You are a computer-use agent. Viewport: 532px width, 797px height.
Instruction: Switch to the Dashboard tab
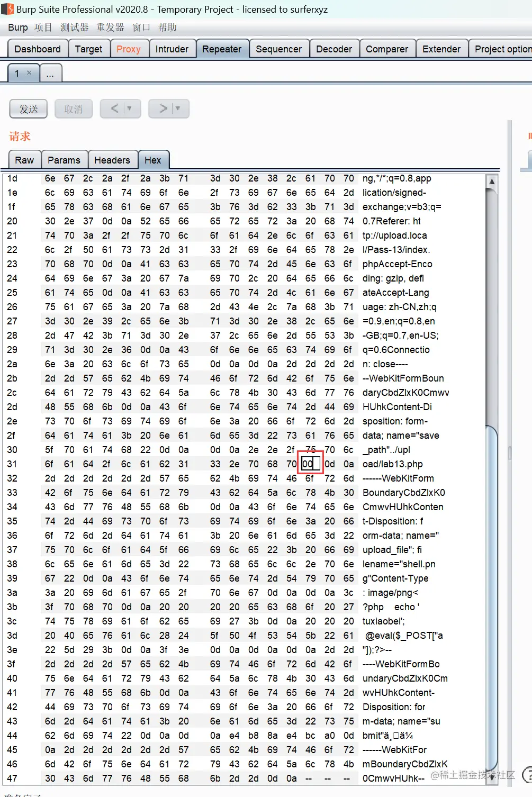click(x=38, y=49)
